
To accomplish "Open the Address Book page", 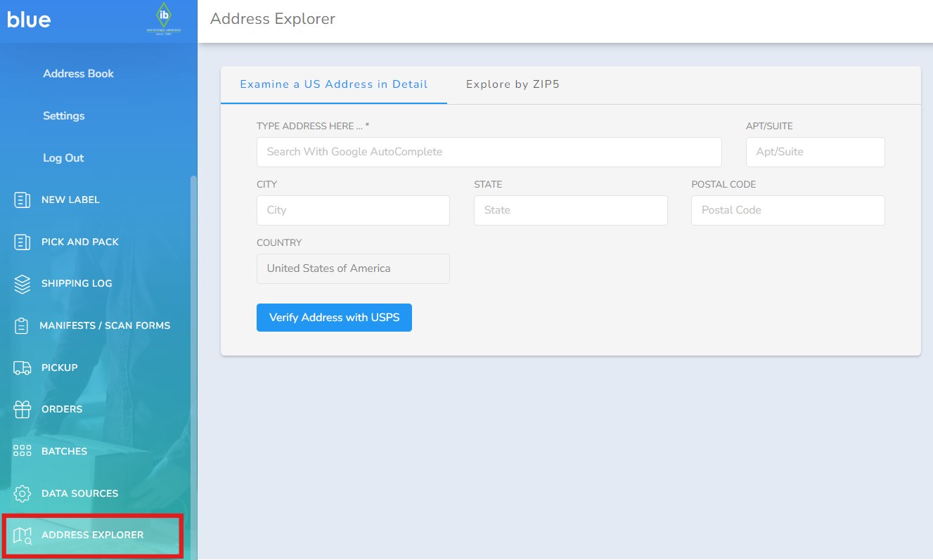I will pos(78,73).
